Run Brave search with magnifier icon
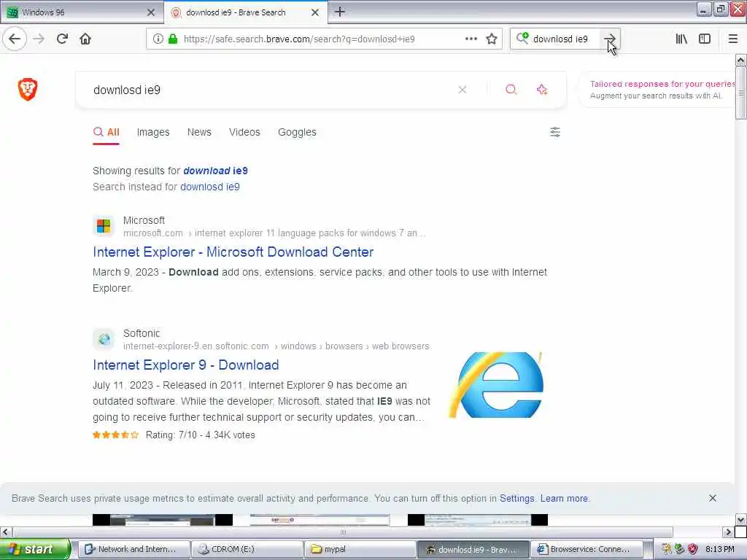The width and height of the screenshot is (747, 560). (x=511, y=90)
